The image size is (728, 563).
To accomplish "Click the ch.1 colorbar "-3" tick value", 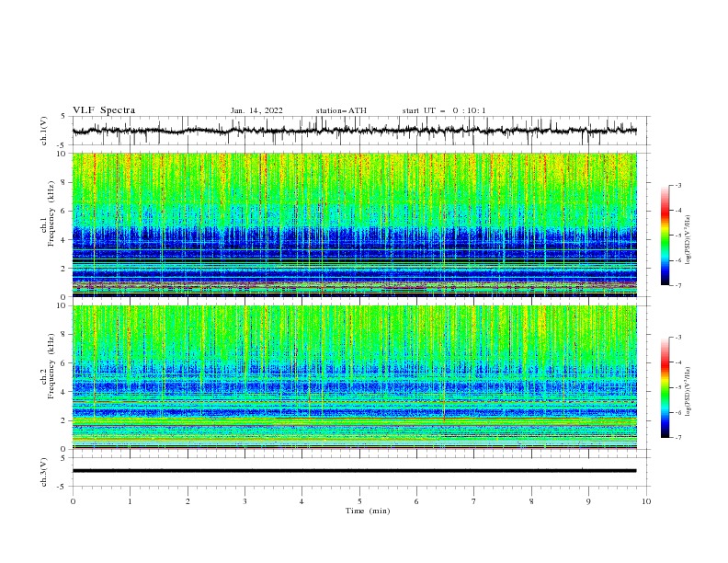I will [x=678, y=185].
